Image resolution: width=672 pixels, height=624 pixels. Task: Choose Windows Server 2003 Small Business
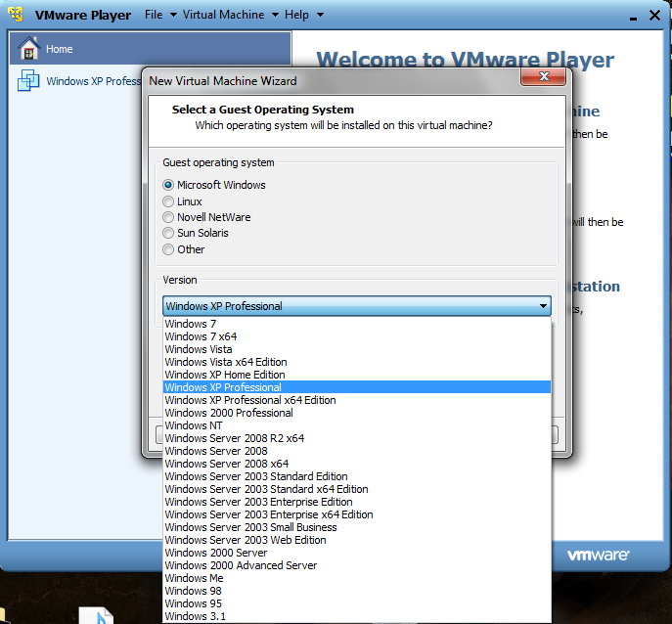[x=357, y=527]
